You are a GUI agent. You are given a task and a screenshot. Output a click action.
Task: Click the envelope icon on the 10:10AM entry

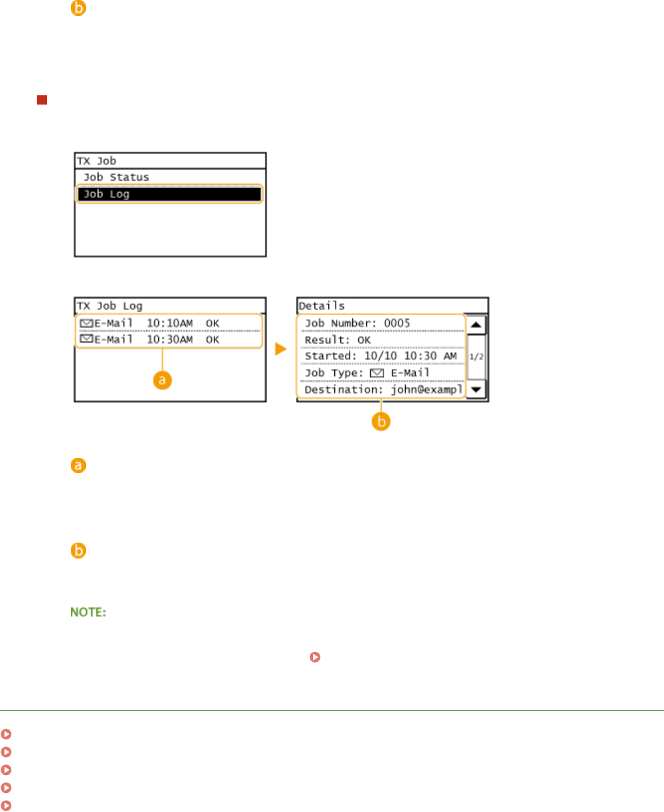[85, 323]
